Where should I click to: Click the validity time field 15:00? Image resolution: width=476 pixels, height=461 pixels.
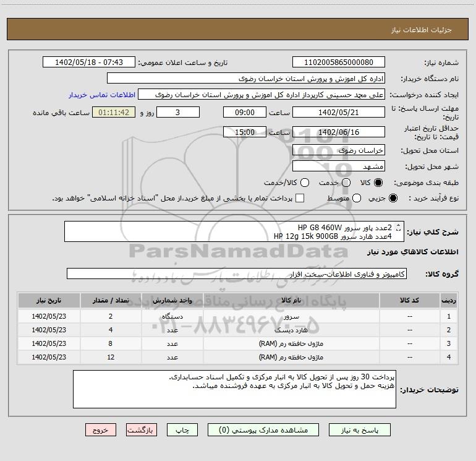pos(245,132)
